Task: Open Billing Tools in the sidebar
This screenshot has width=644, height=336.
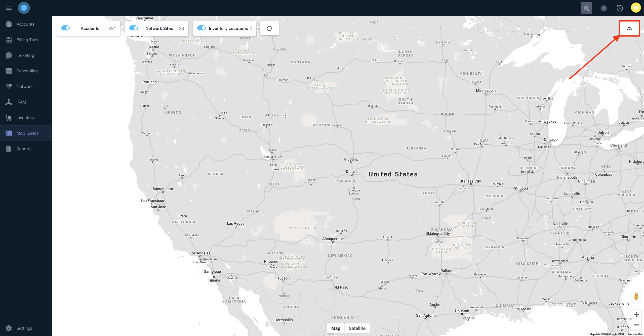Action: coord(26,40)
